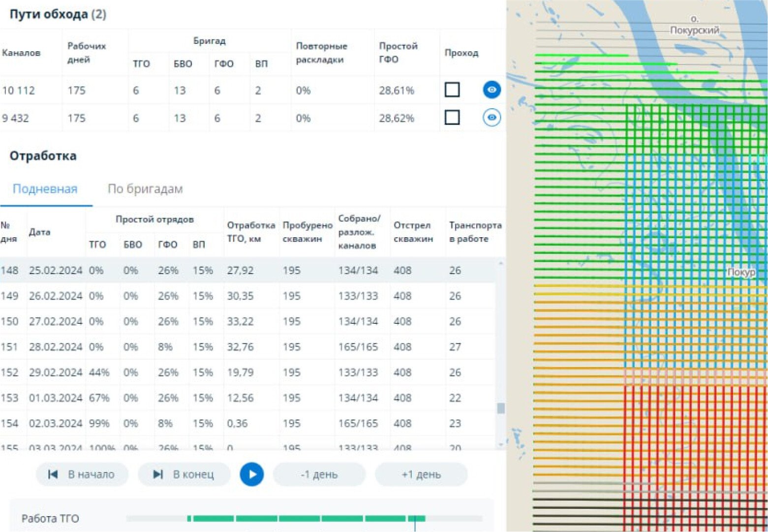The height and width of the screenshot is (532, 768).
Task: Switch to the По бригадам tab
Action: click(x=145, y=189)
